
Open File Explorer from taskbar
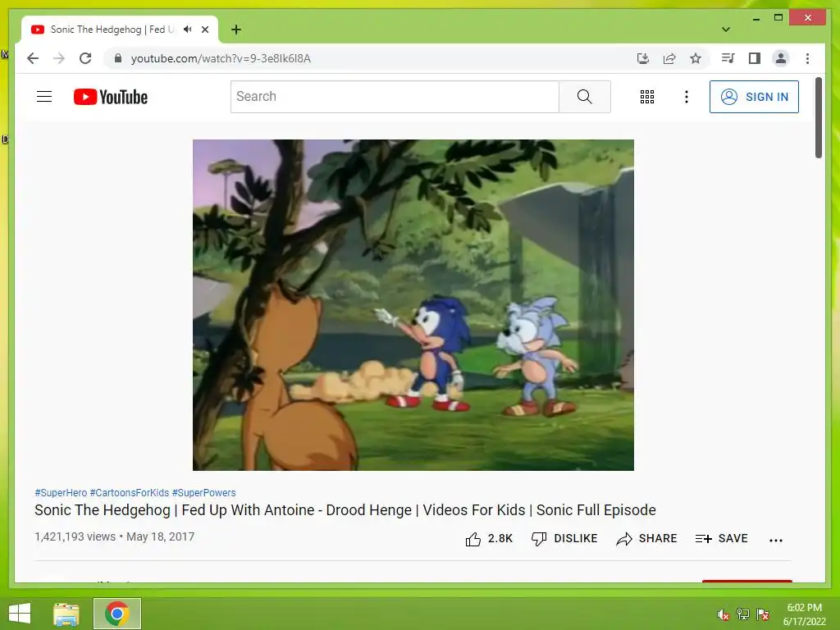pos(66,614)
